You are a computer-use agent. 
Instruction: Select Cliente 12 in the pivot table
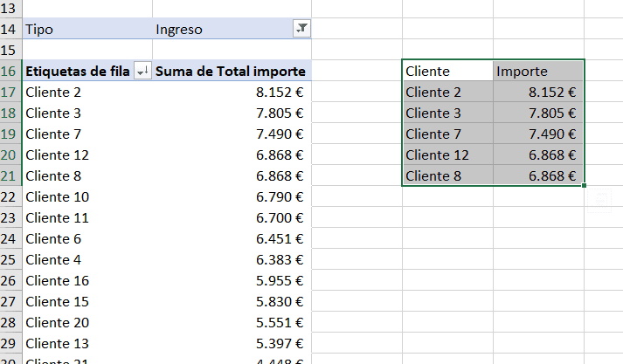click(x=87, y=155)
